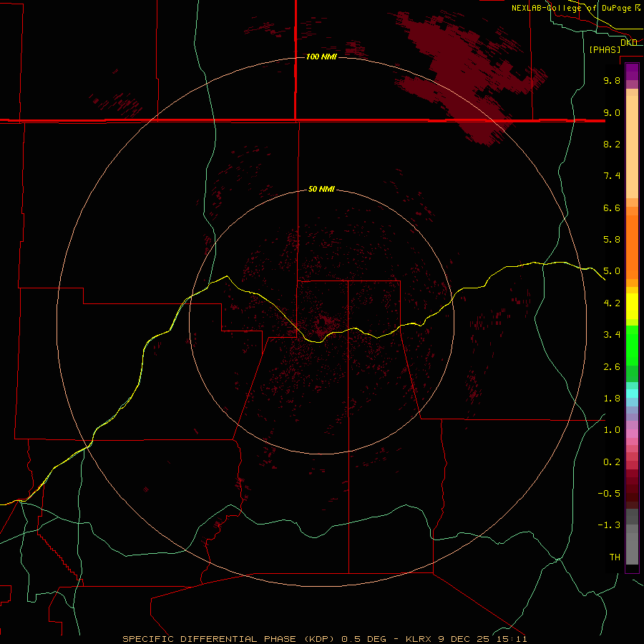
Task: Click the 100 NMI range ring label
Action: click(x=321, y=57)
